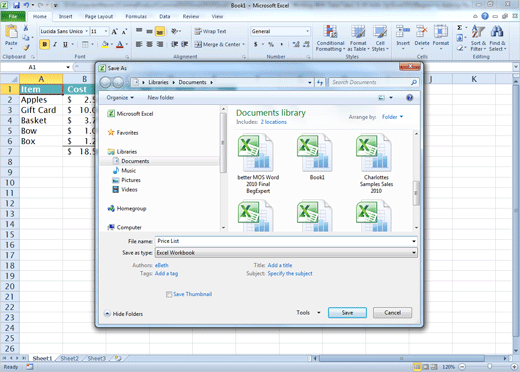Image resolution: width=520 pixels, height=372 pixels.
Task: Click the Add a tag link
Action: [166, 273]
